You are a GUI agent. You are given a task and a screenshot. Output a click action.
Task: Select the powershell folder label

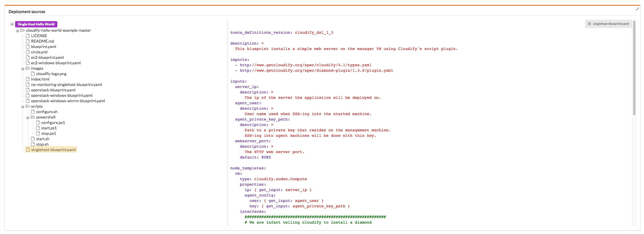coord(46,117)
